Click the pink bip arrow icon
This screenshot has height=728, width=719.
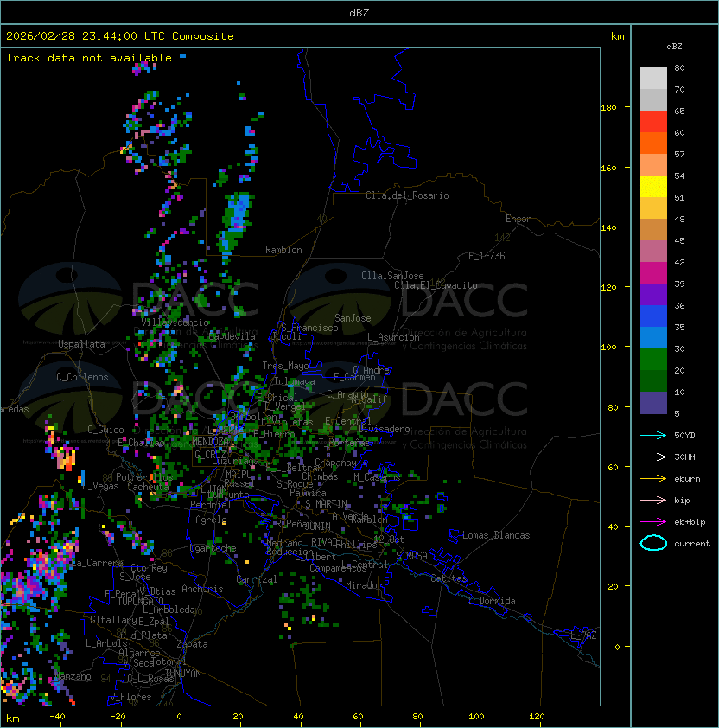653,500
